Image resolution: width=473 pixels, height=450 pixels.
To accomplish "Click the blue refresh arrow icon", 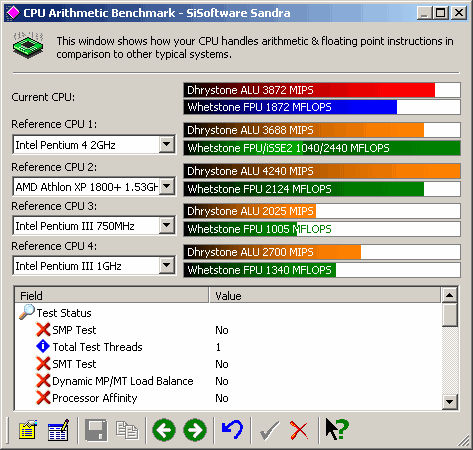I will coord(233,430).
